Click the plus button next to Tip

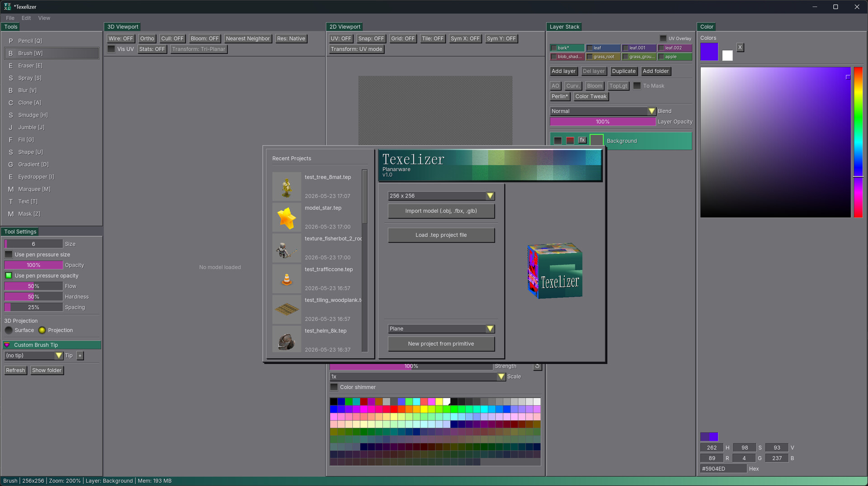point(80,356)
